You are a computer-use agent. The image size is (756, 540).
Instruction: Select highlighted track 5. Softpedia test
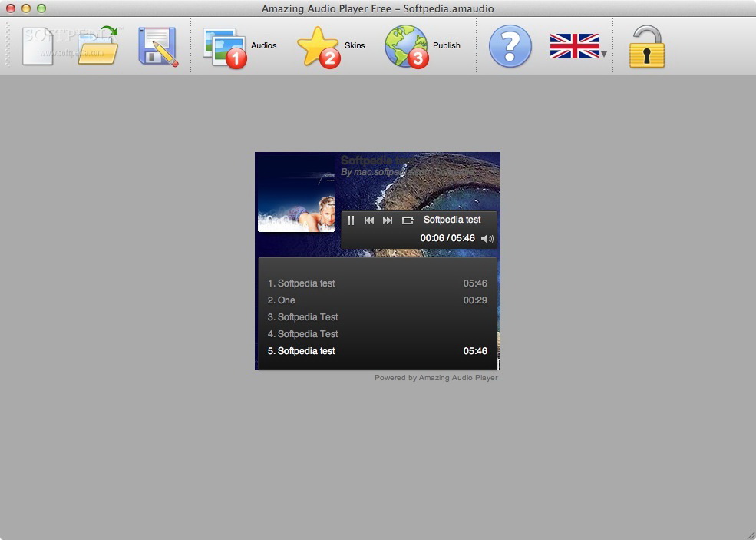point(377,351)
